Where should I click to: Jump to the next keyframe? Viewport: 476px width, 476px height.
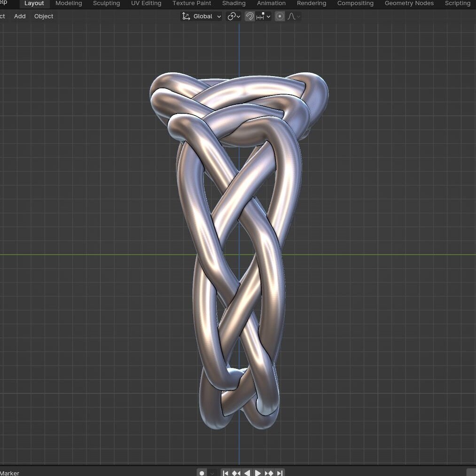pyautogui.click(x=269, y=473)
